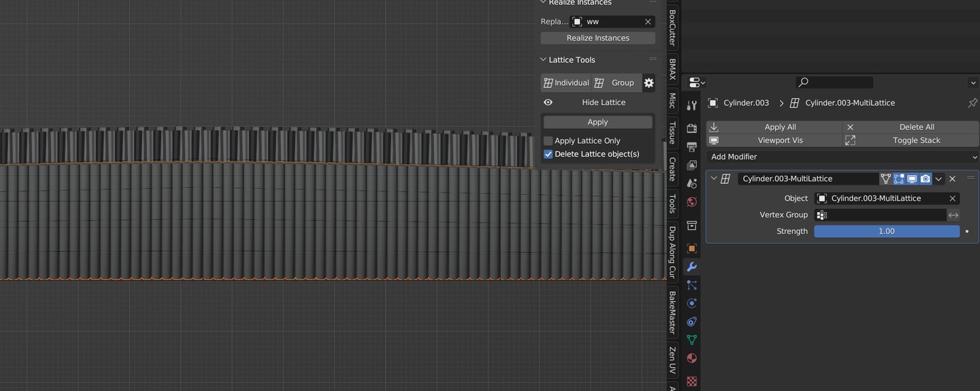
Task: Open the editor type dropdown
Action: tap(697, 82)
